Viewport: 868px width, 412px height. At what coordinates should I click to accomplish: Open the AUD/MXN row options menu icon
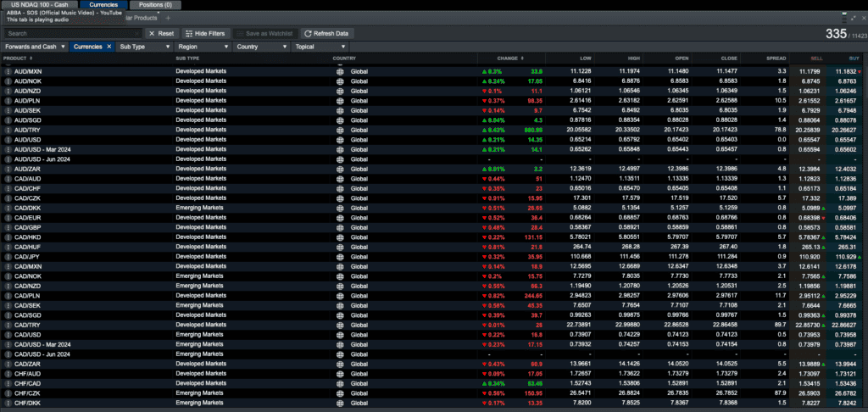pos(8,71)
